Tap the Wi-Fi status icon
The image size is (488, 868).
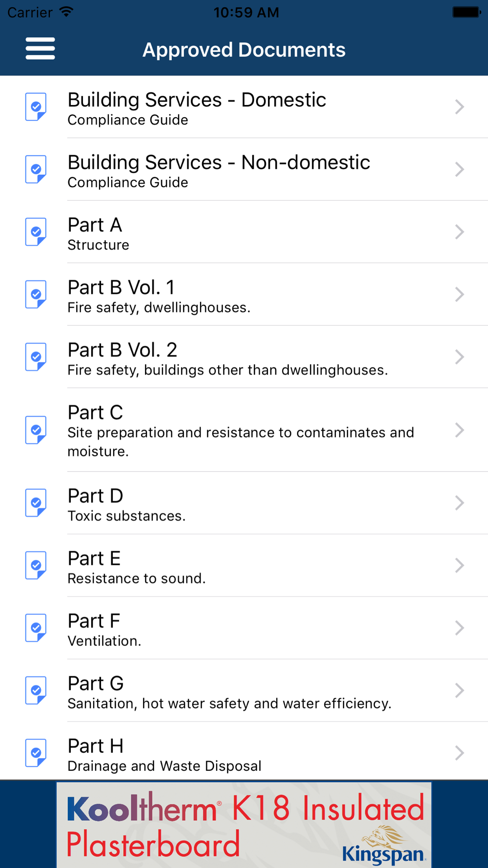[x=66, y=12]
